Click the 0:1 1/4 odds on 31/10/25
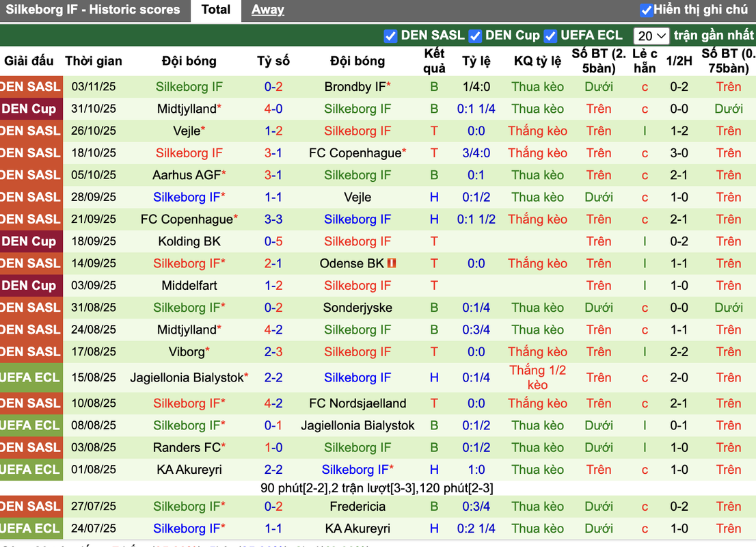 [476, 109]
